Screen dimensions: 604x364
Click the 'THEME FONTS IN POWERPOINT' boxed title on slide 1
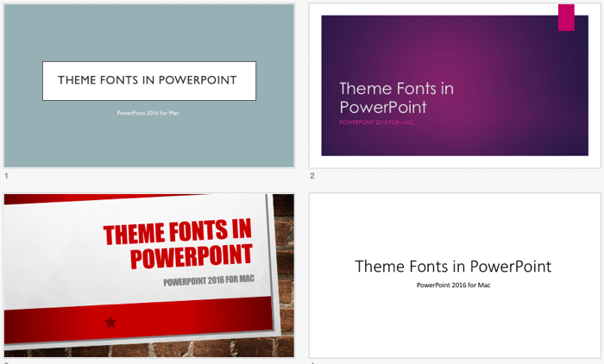149,81
